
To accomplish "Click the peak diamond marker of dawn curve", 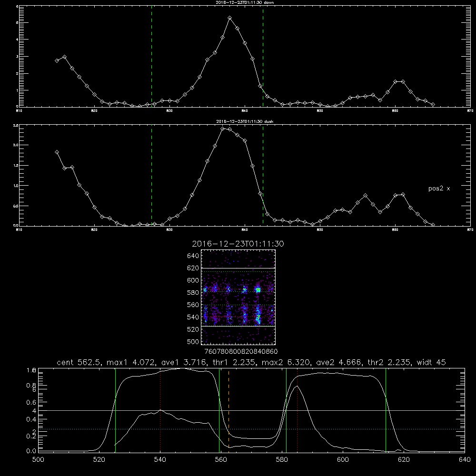I will [230, 18].
